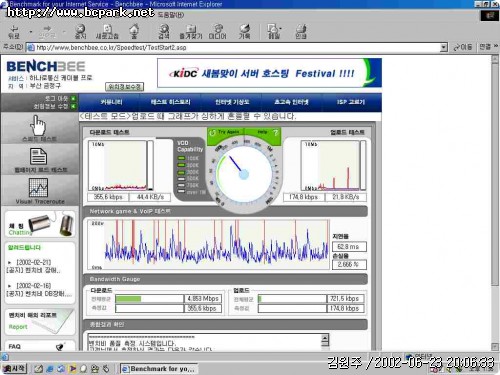500x375 pixels.
Task: Open Speed Test hand pointer icon
Action: (x=38, y=125)
